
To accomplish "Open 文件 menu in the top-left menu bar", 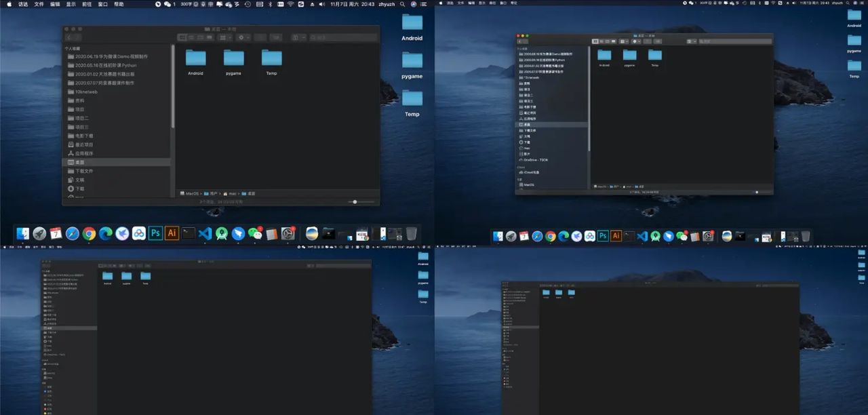I will pyautogui.click(x=39, y=4).
